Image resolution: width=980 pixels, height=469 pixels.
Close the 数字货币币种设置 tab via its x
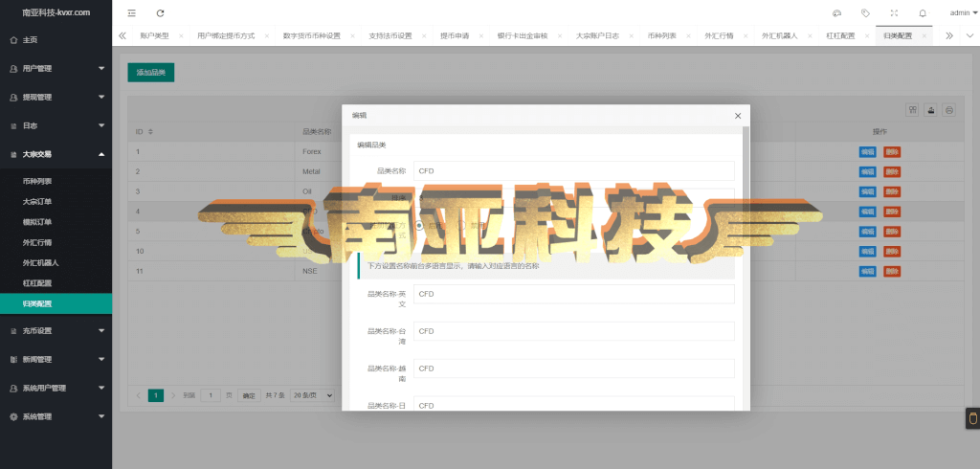[353, 36]
